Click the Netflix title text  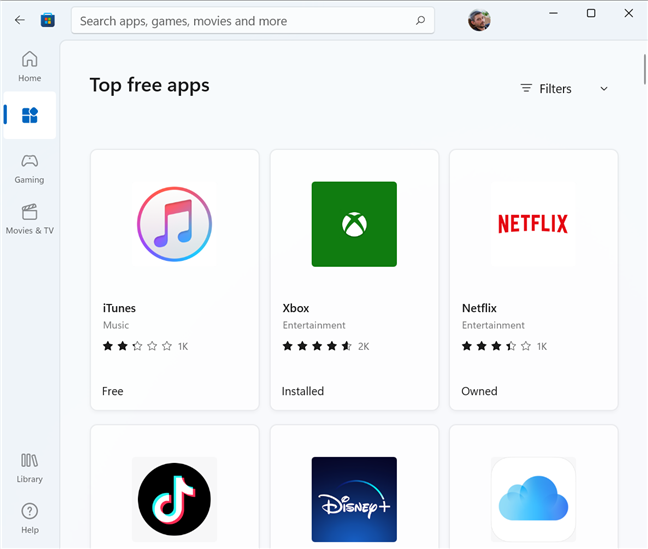[x=479, y=308]
